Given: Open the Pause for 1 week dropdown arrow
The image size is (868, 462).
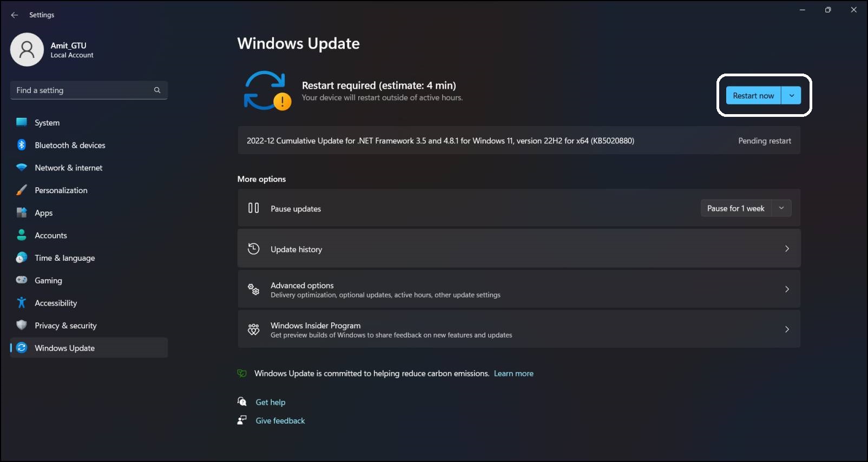Looking at the screenshot, I should pos(781,208).
